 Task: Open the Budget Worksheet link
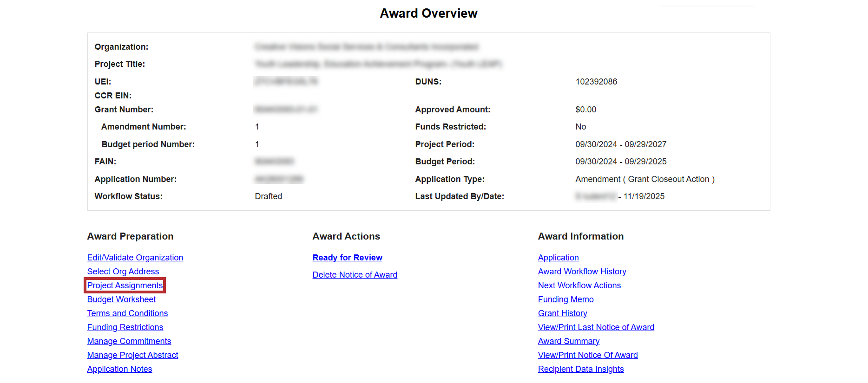click(x=121, y=299)
